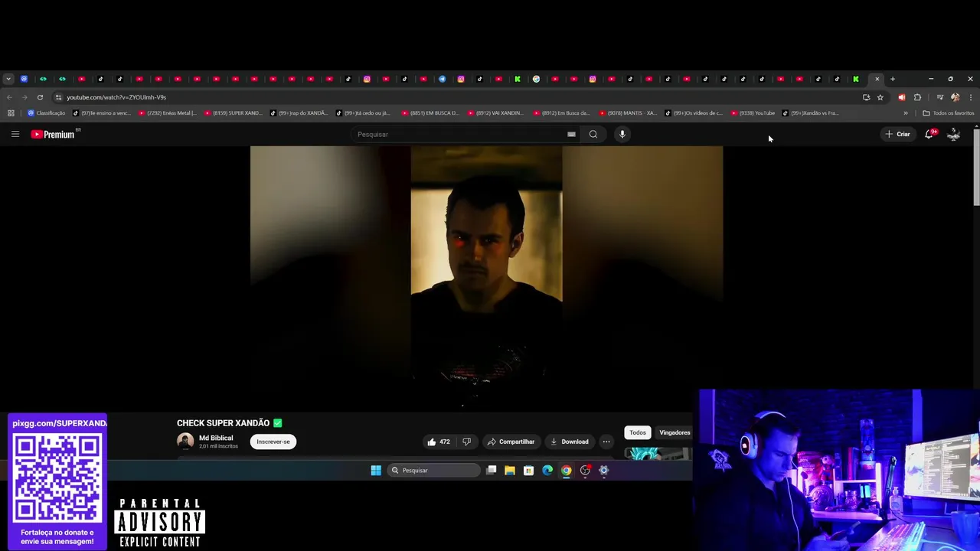Open the recommended video thumbnail below Todos
The height and width of the screenshot is (551, 980).
[x=658, y=454]
